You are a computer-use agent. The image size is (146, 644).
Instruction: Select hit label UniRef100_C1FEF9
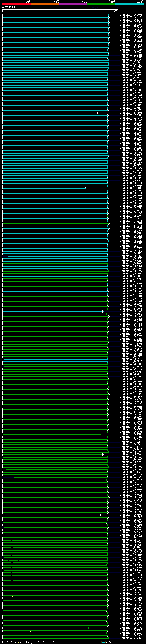coord(131,108)
